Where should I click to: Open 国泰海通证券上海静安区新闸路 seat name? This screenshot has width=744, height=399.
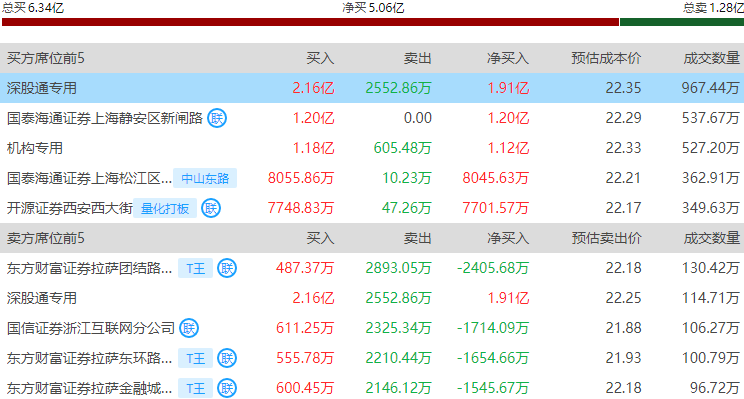pyautogui.click(x=105, y=118)
